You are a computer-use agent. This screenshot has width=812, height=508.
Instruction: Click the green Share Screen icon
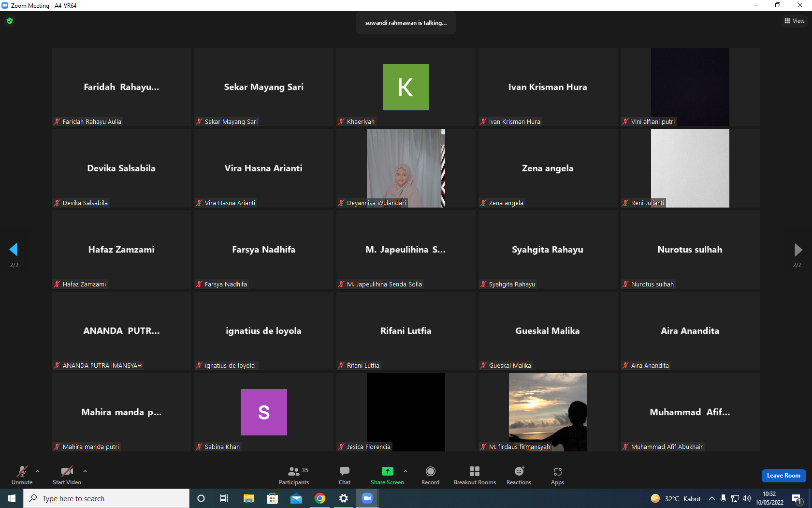click(388, 471)
